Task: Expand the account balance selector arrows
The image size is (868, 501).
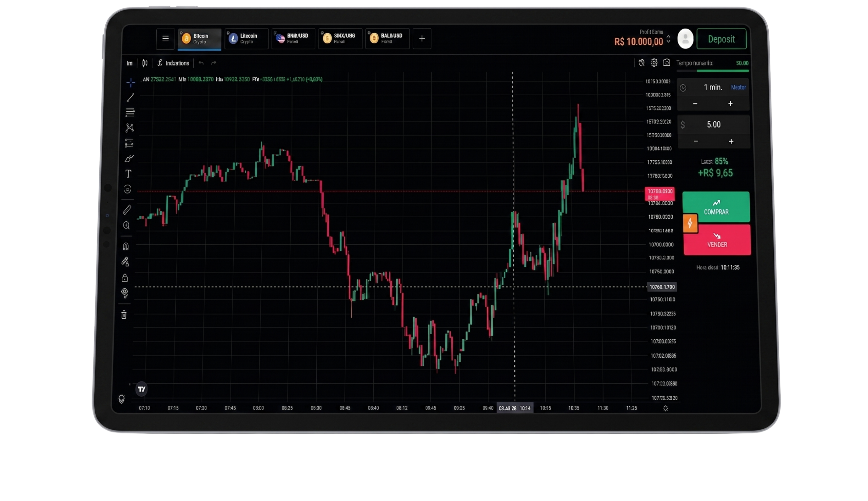Action: (668, 39)
